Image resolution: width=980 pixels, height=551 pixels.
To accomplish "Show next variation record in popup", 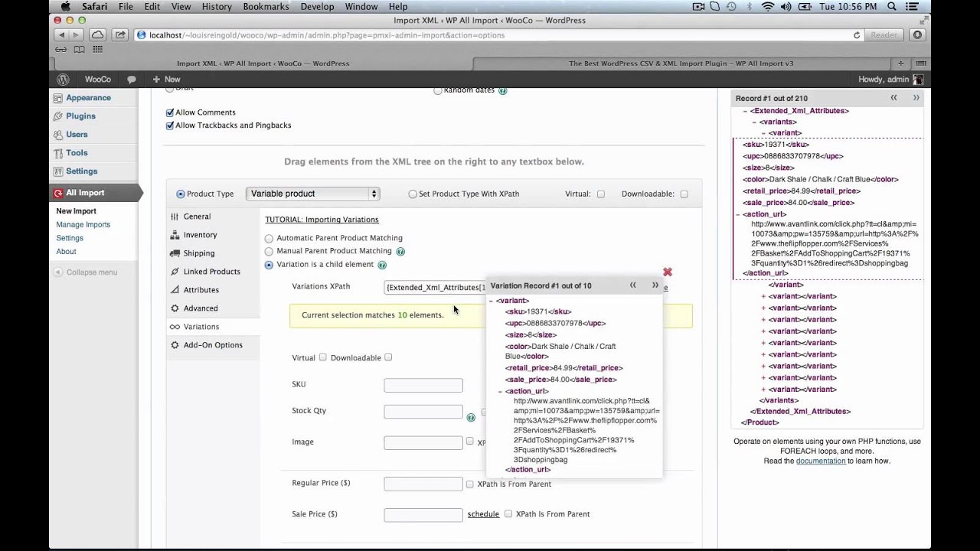I will [x=655, y=285].
